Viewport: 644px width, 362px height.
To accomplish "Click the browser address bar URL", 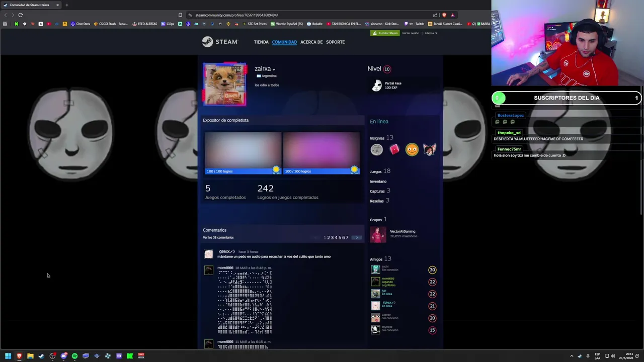I will [236, 15].
